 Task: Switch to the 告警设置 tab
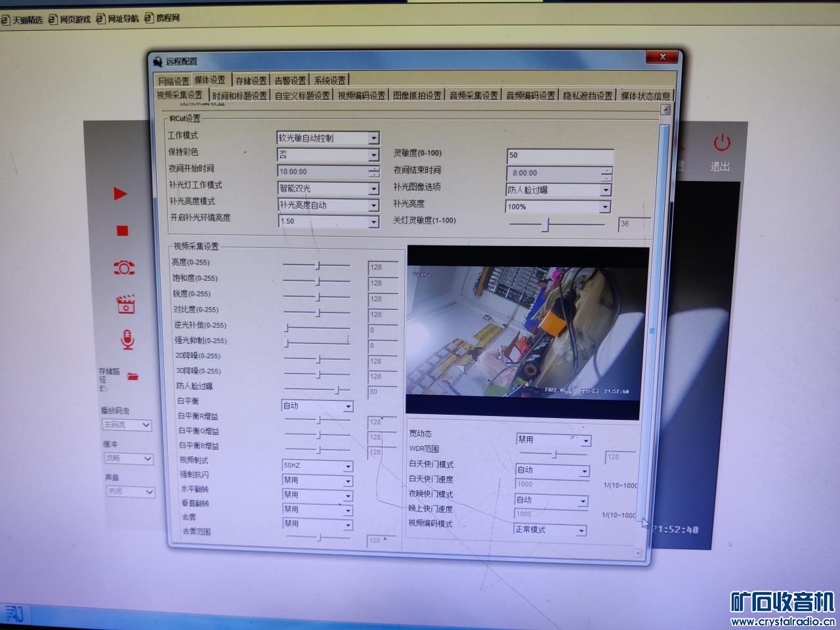tap(290, 80)
